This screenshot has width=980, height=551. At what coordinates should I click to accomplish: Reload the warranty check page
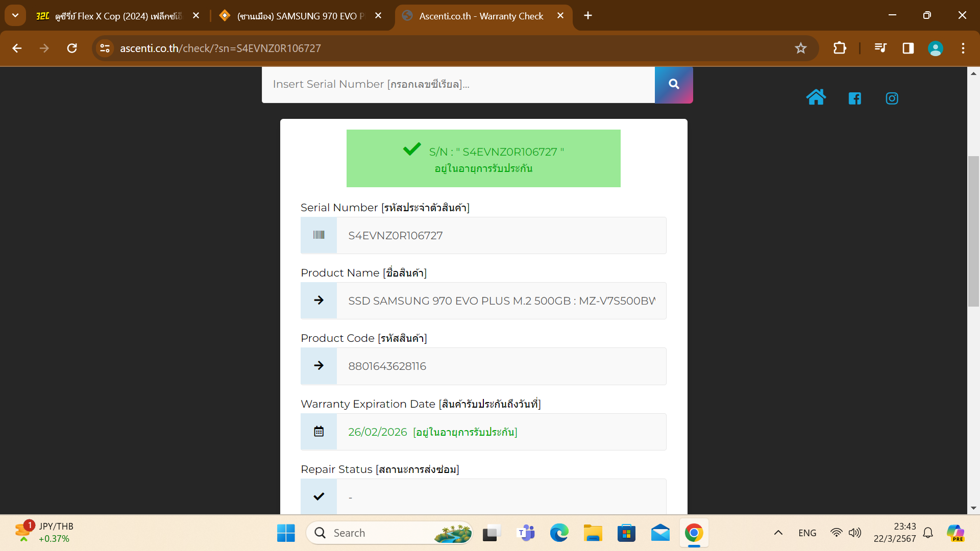72,48
